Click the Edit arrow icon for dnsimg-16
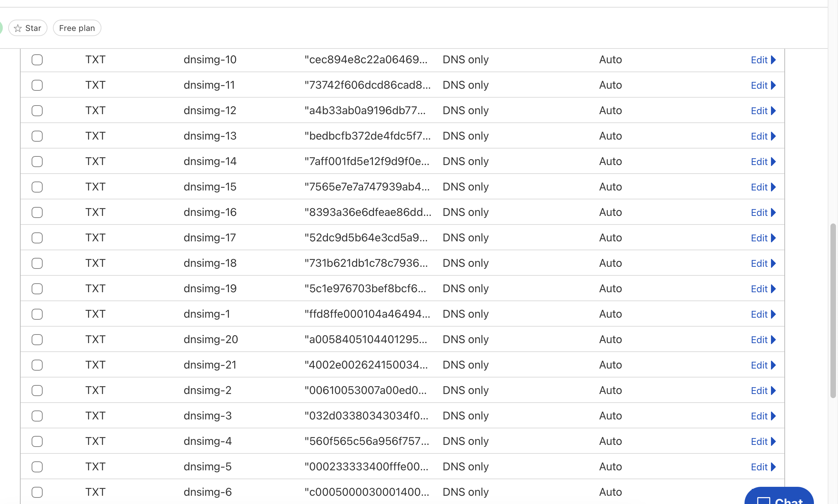838x504 pixels. point(773,212)
